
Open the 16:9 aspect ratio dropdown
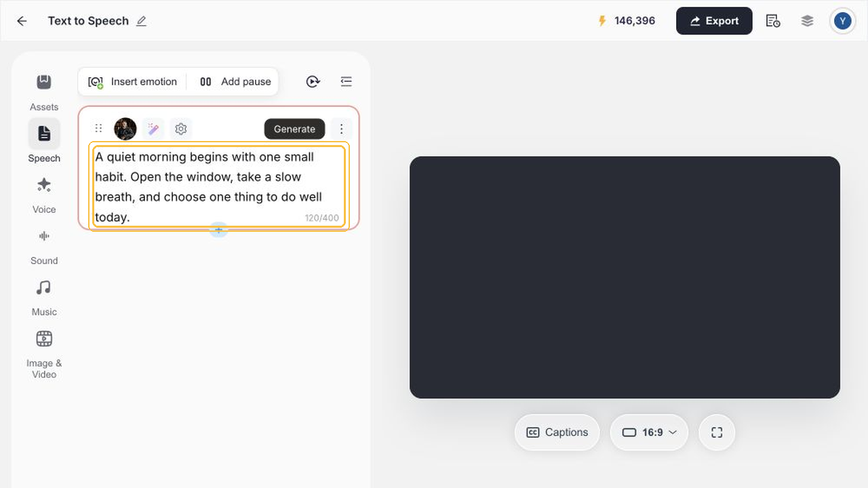coord(649,432)
